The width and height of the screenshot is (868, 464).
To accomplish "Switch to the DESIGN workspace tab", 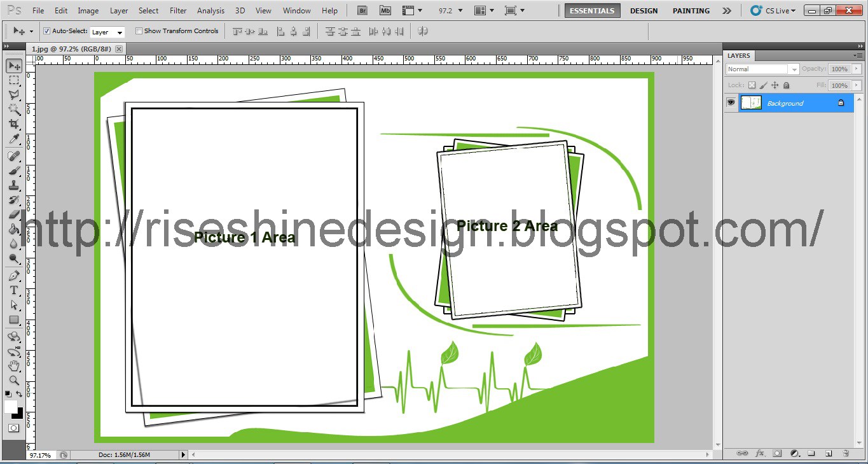I will tap(644, 10).
